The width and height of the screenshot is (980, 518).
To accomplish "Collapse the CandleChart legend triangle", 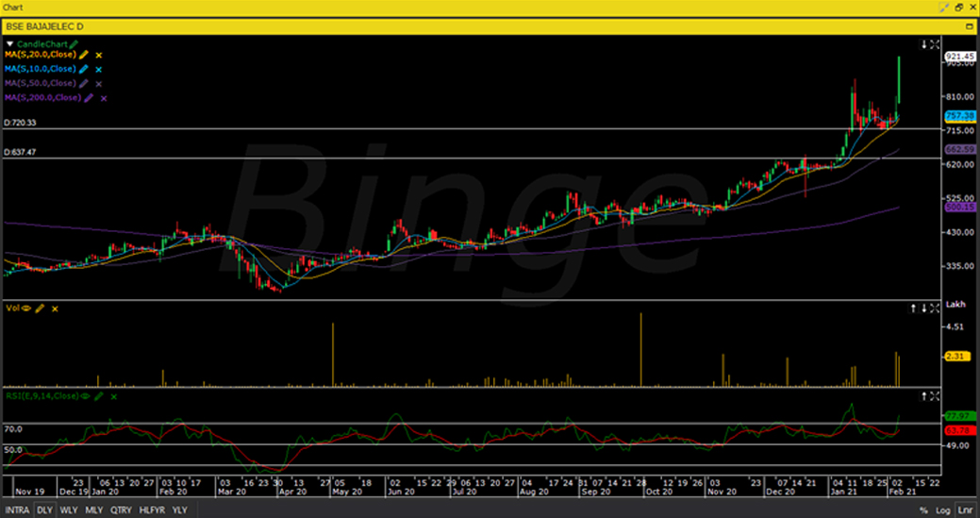I will pyautogui.click(x=9, y=44).
